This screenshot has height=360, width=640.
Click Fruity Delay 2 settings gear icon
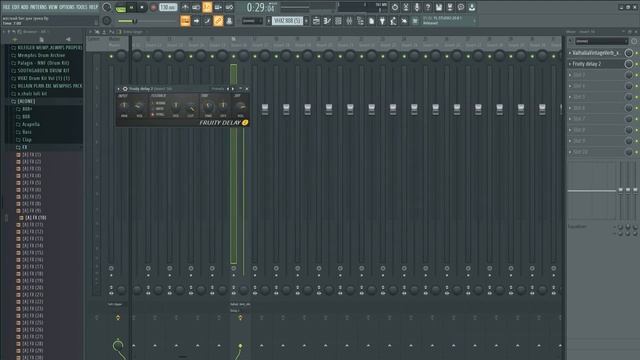tap(125, 89)
